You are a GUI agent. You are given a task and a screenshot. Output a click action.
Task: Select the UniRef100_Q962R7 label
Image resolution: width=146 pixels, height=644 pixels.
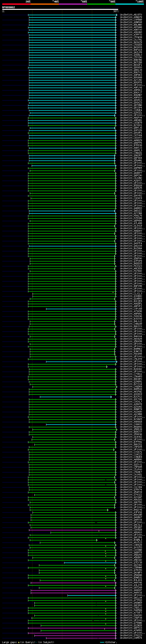(x=131, y=156)
